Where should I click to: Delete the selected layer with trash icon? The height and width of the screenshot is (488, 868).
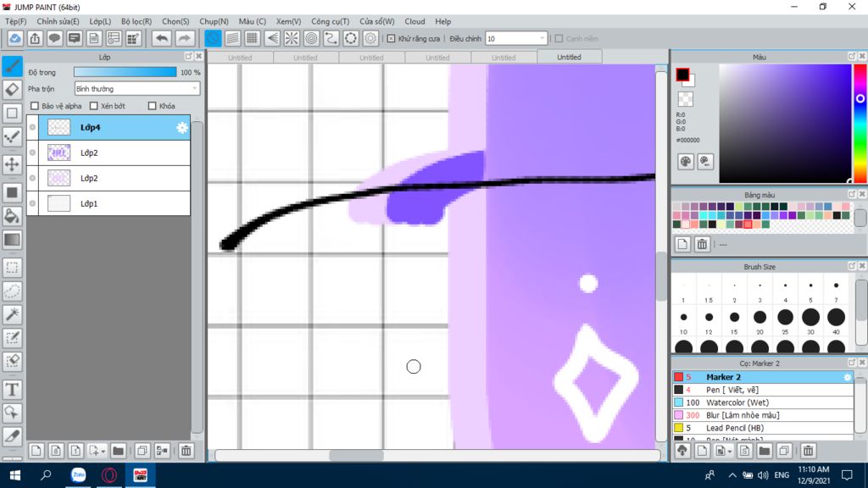coord(186,451)
